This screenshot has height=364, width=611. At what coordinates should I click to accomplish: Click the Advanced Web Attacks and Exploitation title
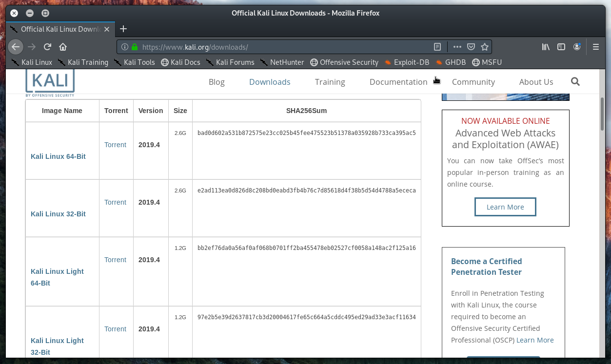coord(505,139)
